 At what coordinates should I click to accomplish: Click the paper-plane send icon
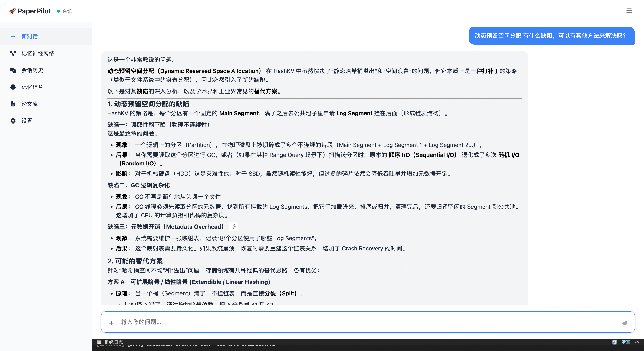pyautogui.click(x=624, y=323)
